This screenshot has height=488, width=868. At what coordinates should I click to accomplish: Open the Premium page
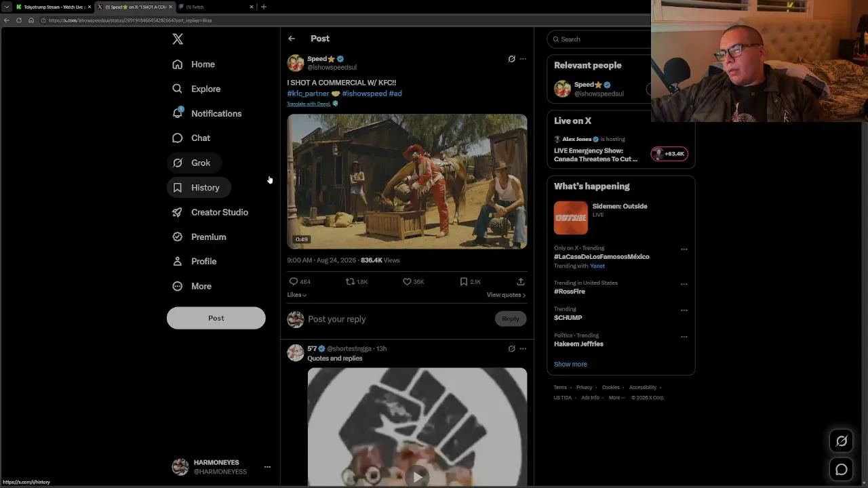tap(199, 237)
